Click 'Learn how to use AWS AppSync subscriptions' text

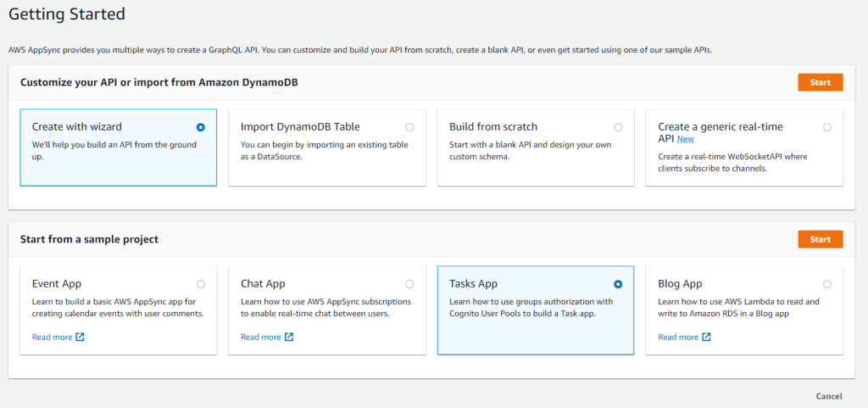[x=326, y=307]
